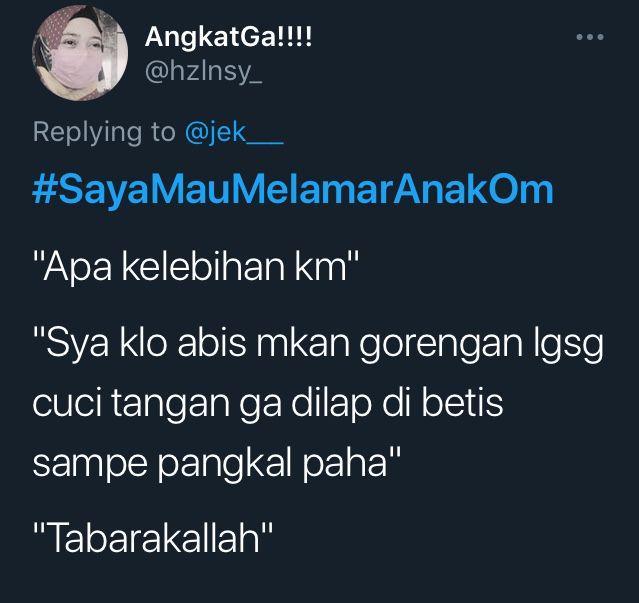Screen dimensions: 639x603
Task: Tap the "Replying to" label
Action: click(104, 132)
